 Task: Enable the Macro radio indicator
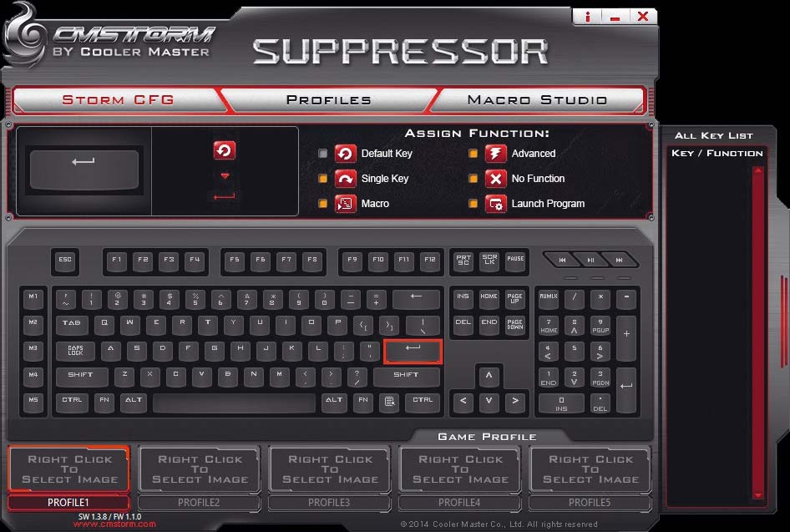[323, 204]
